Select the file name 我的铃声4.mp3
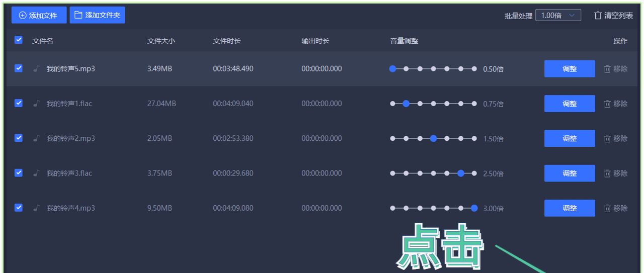Viewport: 644px width, 273px height. 71,208
